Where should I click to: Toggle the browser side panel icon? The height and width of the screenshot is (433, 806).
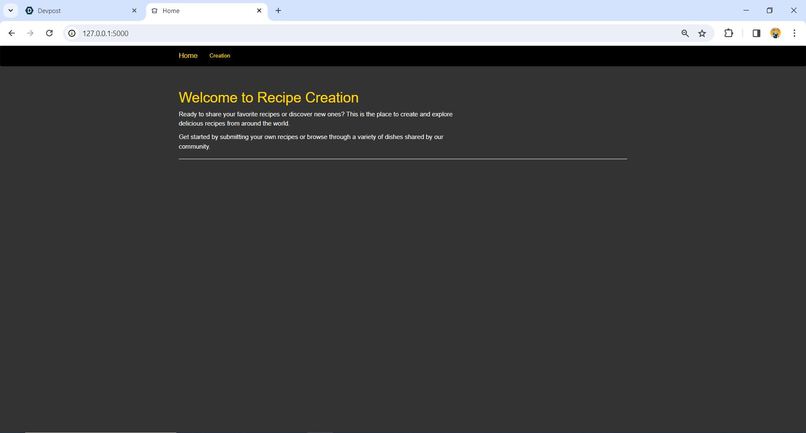pos(756,33)
